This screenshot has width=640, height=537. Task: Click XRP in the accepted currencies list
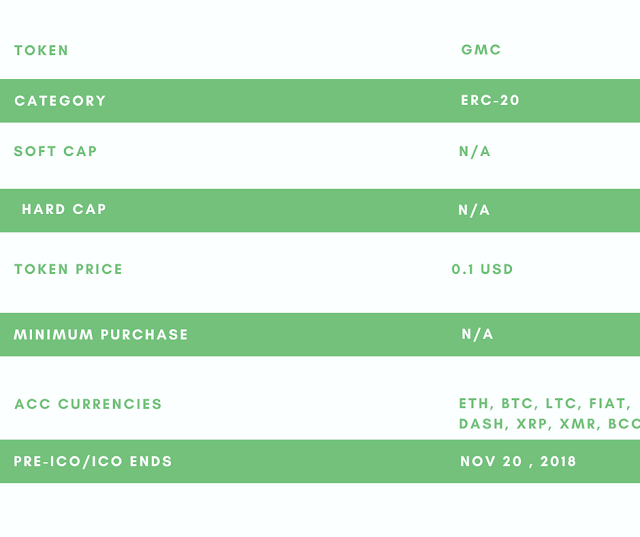point(533,424)
